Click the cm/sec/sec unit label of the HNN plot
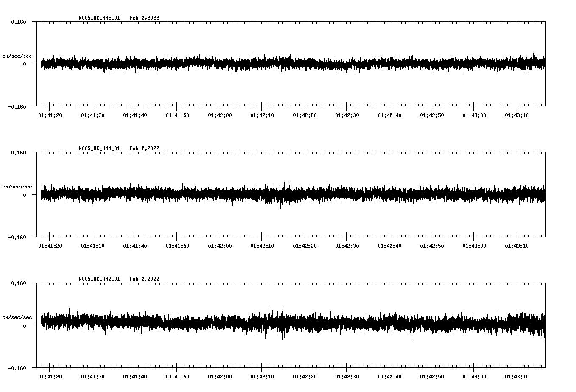Viewport: 576px width, 392px height. point(17,187)
